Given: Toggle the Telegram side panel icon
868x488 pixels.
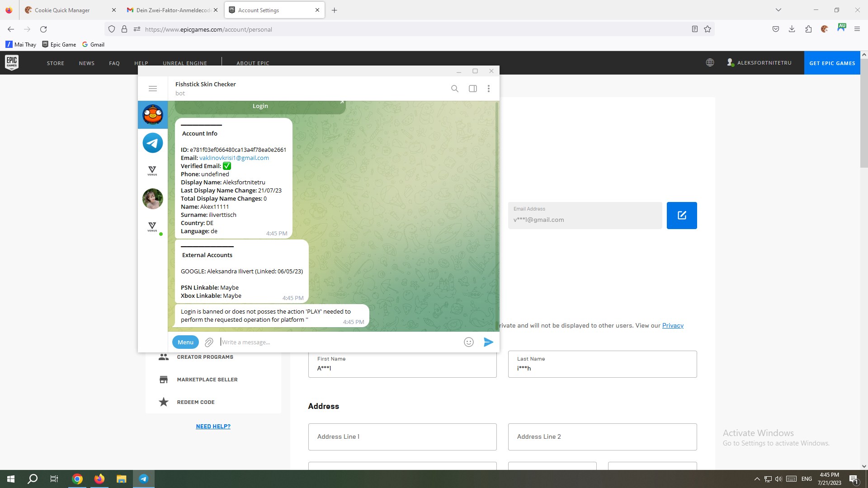Looking at the screenshot, I should coord(473,89).
